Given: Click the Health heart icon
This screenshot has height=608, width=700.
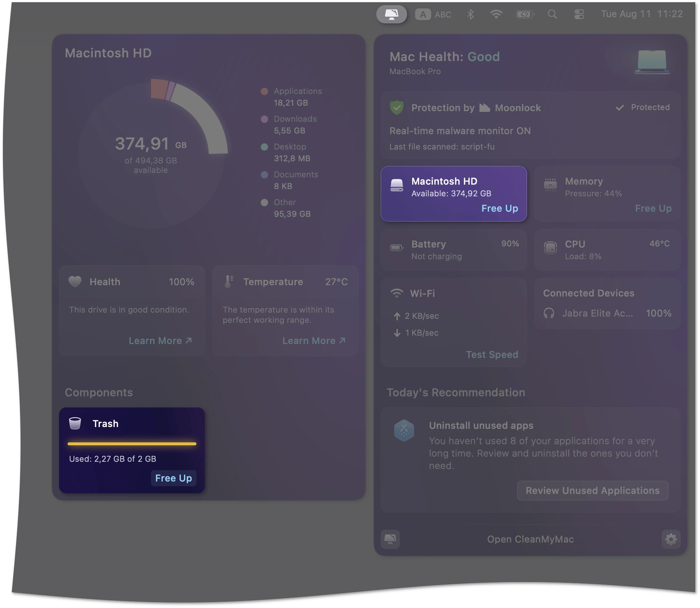Looking at the screenshot, I should click(75, 282).
